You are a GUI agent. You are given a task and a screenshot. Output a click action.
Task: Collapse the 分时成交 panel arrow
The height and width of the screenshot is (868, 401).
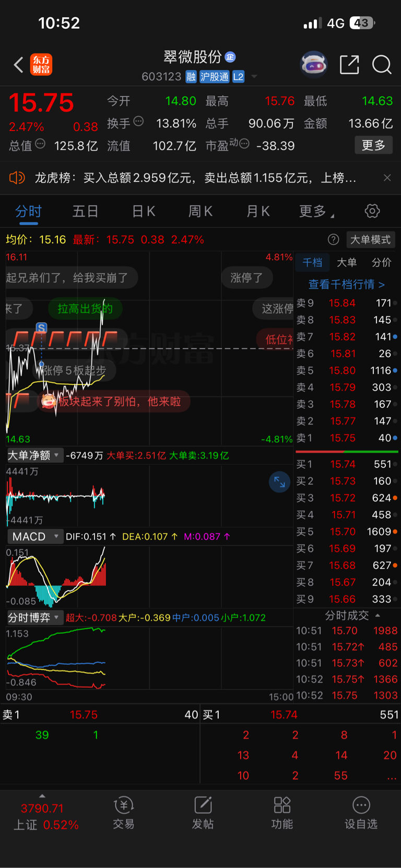pyautogui.click(x=378, y=616)
